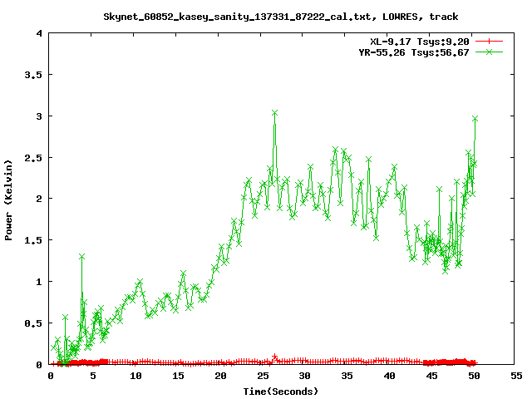The width and height of the screenshot is (532, 399).
Task: Click the x-axis value 25
Action: click(x=263, y=376)
